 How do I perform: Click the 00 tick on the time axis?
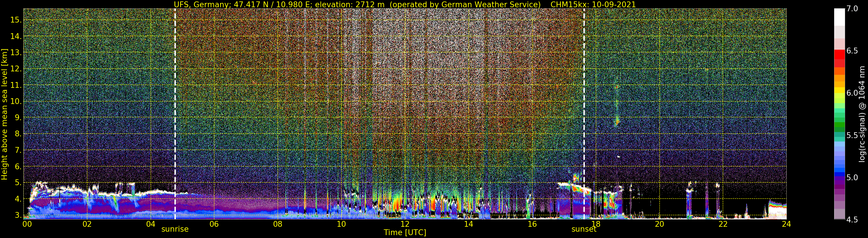click(27, 224)
